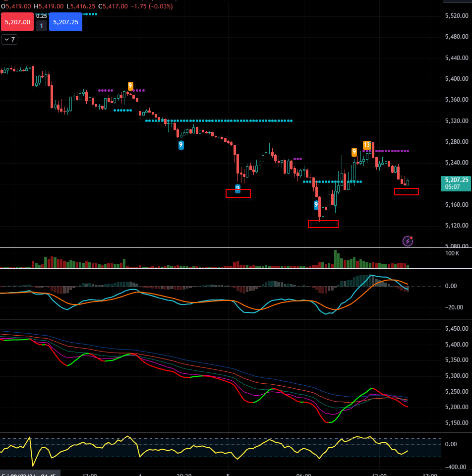Click the purple lightning bolt icon
472x476 pixels.
tap(408, 241)
